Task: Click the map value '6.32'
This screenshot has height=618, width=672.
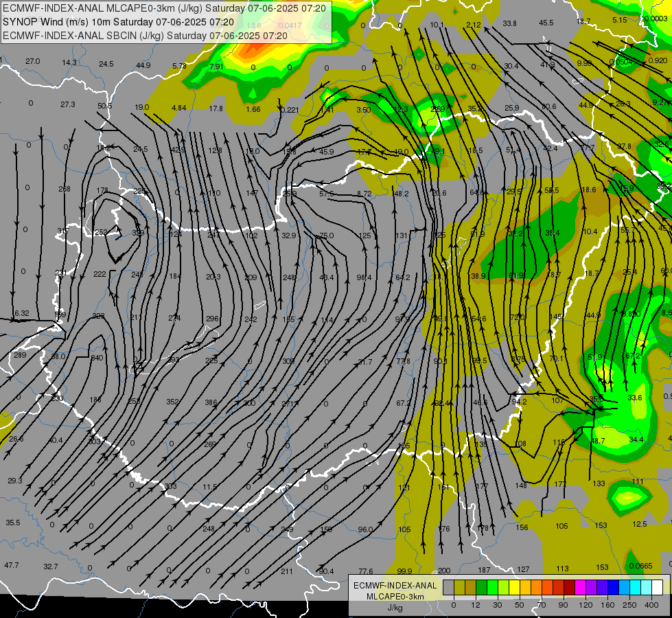Action: 22,314
